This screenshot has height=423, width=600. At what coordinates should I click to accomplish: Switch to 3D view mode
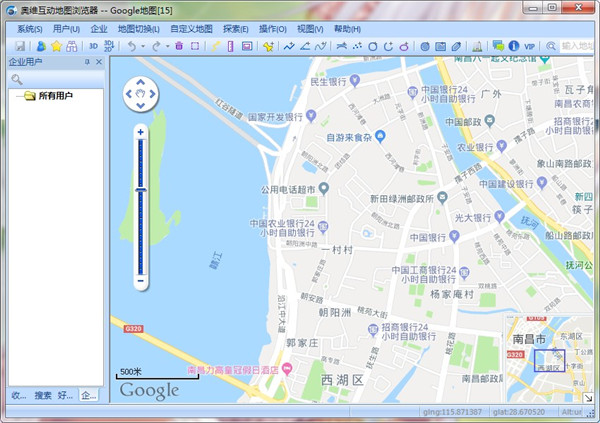click(93, 46)
